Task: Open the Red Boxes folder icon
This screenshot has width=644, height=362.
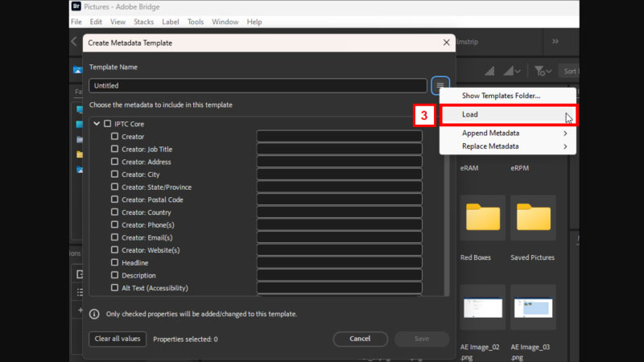Action: [x=482, y=217]
